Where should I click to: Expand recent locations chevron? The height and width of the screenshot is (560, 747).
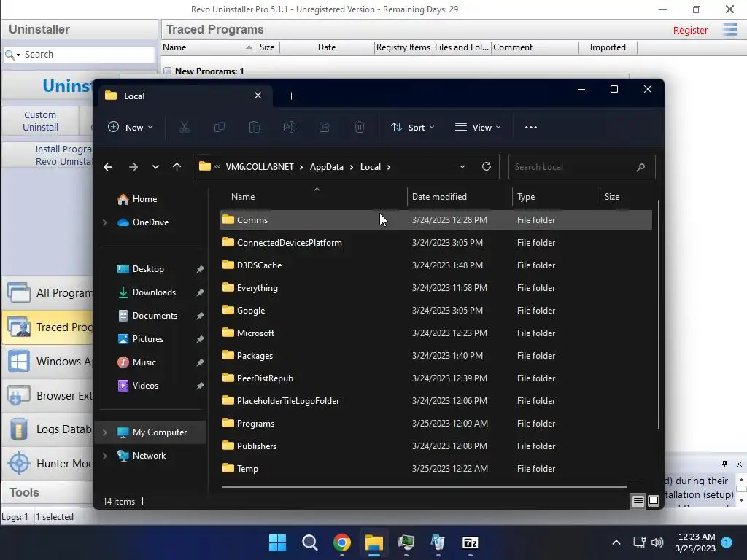[155, 167]
